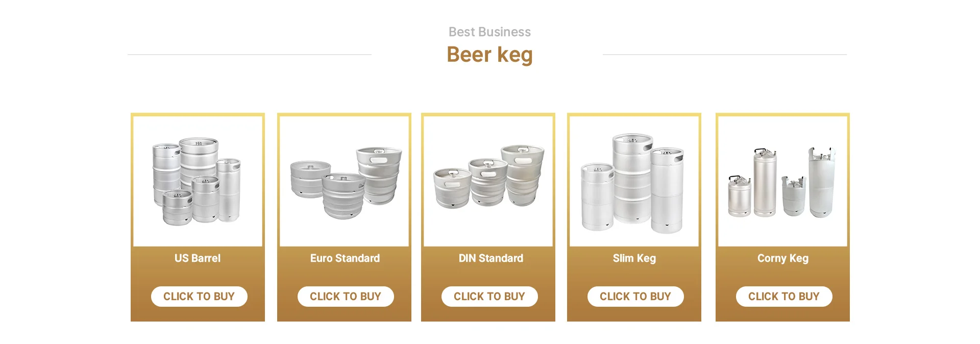Click the Best Business subtitle text

[489, 32]
